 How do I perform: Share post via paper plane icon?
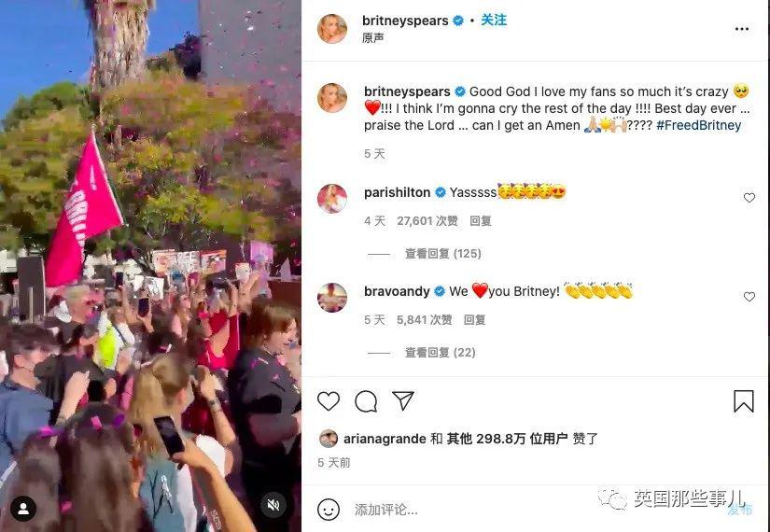point(403,400)
